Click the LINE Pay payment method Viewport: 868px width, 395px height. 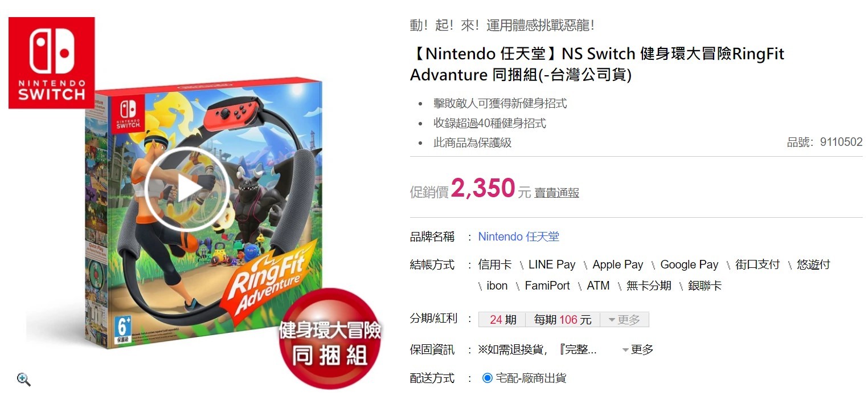(552, 264)
